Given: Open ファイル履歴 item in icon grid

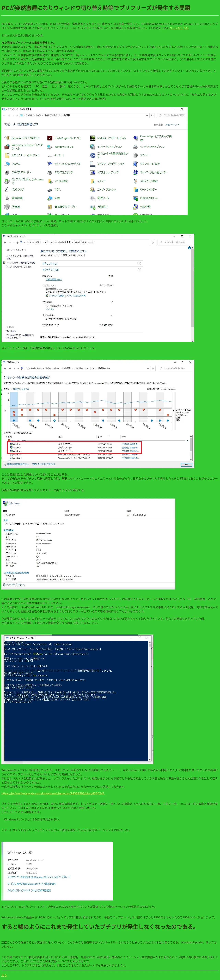Looking at the screenshot, I should coord(57,181).
